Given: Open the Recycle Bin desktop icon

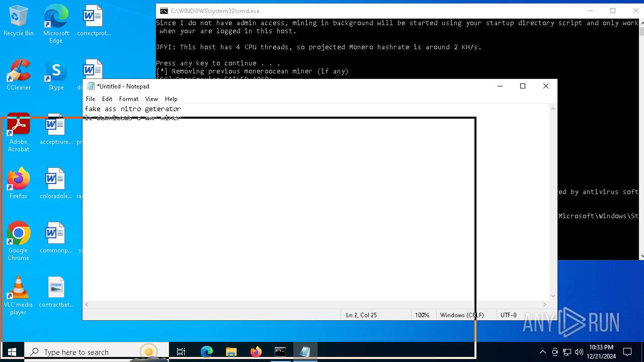Looking at the screenshot, I should tap(19, 21).
